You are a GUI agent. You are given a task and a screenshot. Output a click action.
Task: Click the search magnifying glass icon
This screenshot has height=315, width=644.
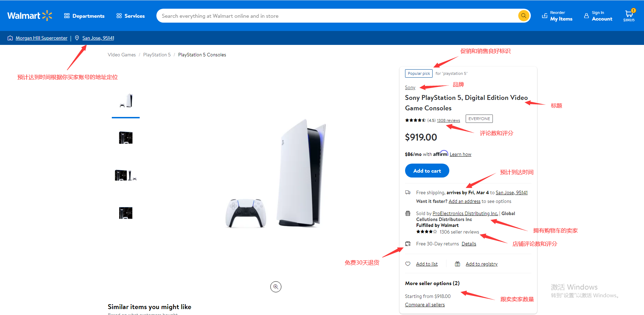click(523, 16)
